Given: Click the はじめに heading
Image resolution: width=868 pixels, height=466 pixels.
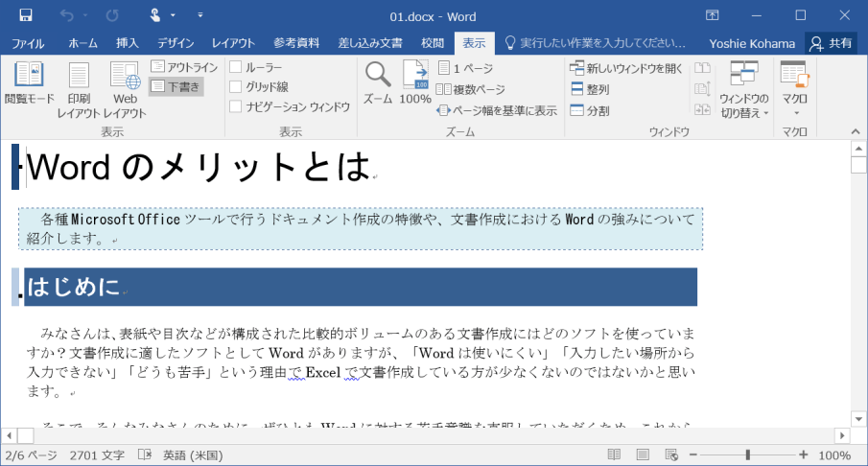Looking at the screenshot, I should [73, 287].
